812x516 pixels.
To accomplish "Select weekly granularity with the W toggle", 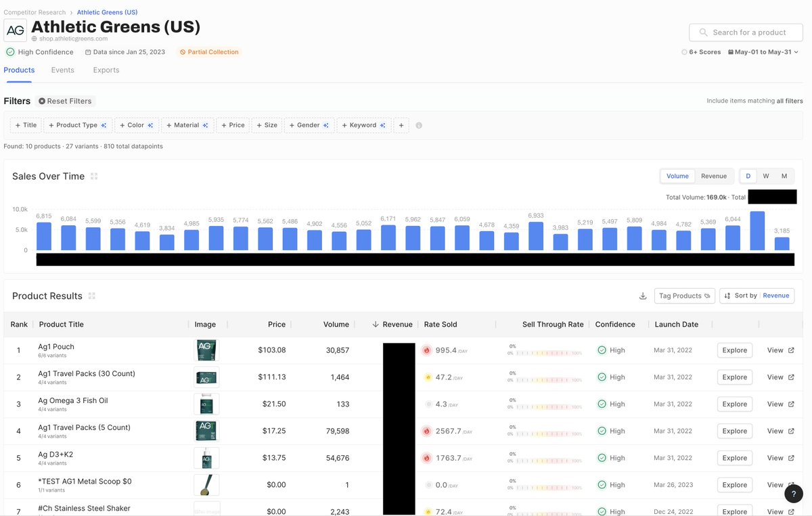I will 766,176.
